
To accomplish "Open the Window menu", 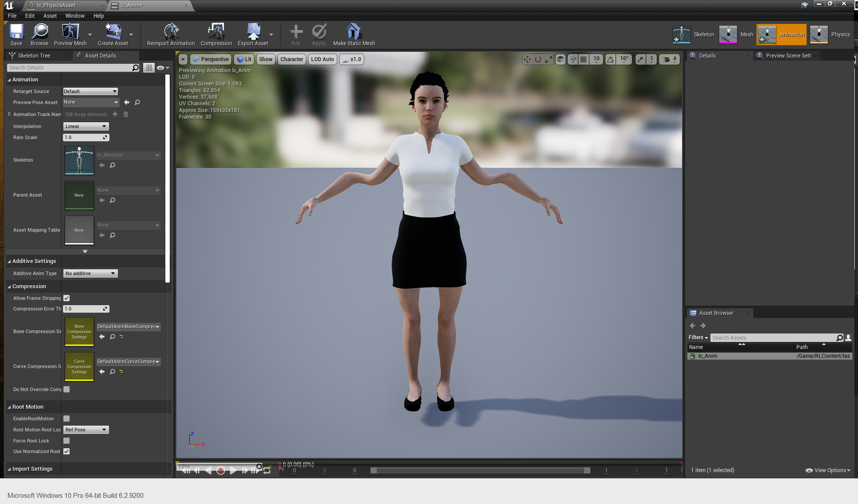I will click(75, 16).
